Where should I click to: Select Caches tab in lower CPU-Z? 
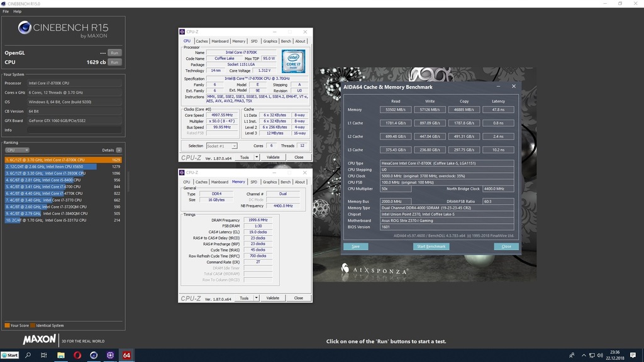pos(201,182)
